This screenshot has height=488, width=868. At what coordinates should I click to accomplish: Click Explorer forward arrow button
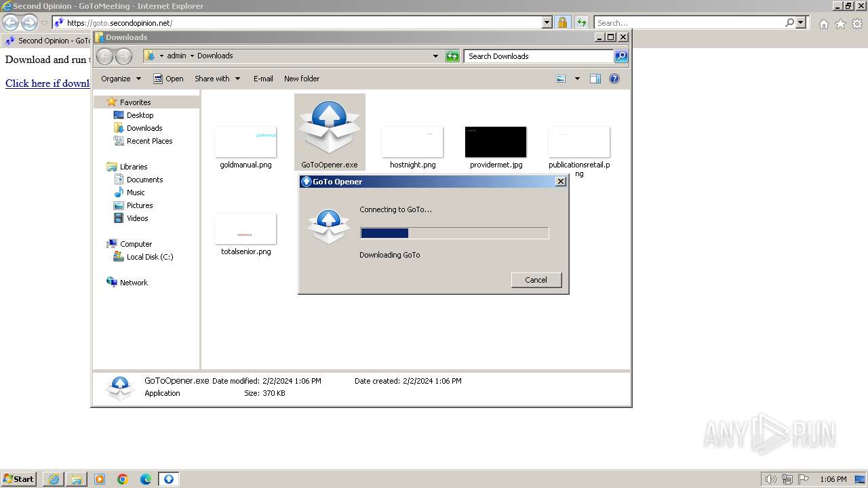tap(123, 56)
